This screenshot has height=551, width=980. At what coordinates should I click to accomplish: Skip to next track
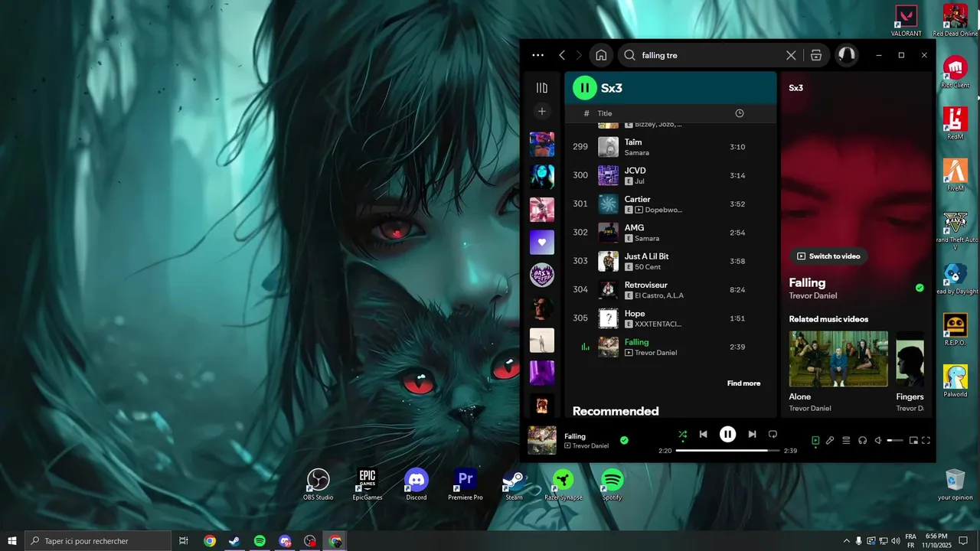coord(752,434)
